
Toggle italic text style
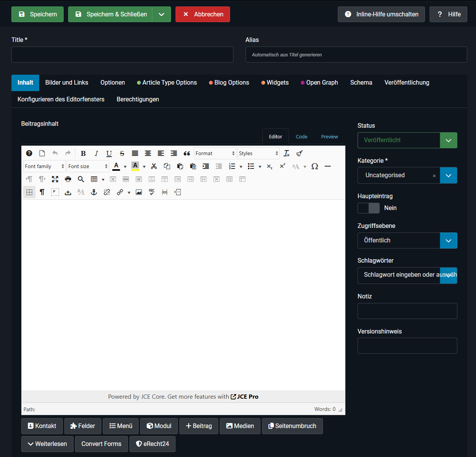click(x=96, y=153)
